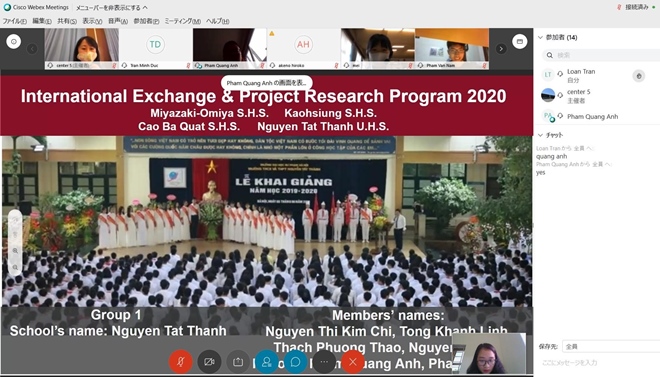Leave meeting with red X button
This screenshot has height=377, width=660.
pyautogui.click(x=353, y=361)
